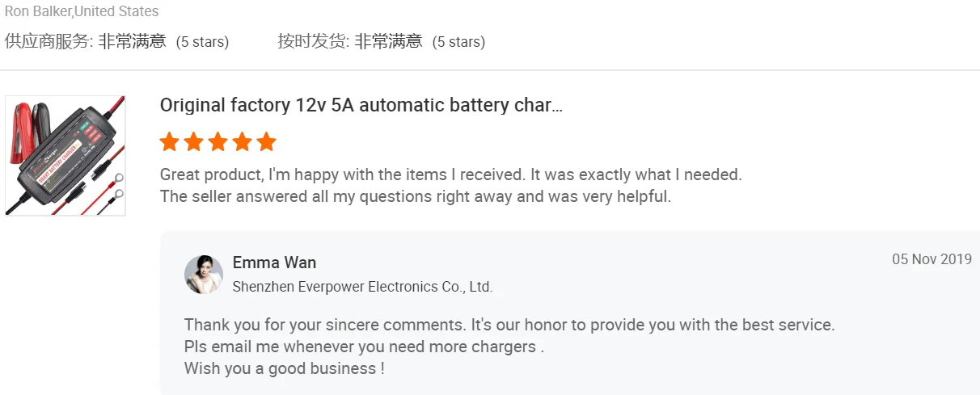Click the 供应商服务 rating label
The height and width of the screenshot is (395, 980).
click(49, 41)
